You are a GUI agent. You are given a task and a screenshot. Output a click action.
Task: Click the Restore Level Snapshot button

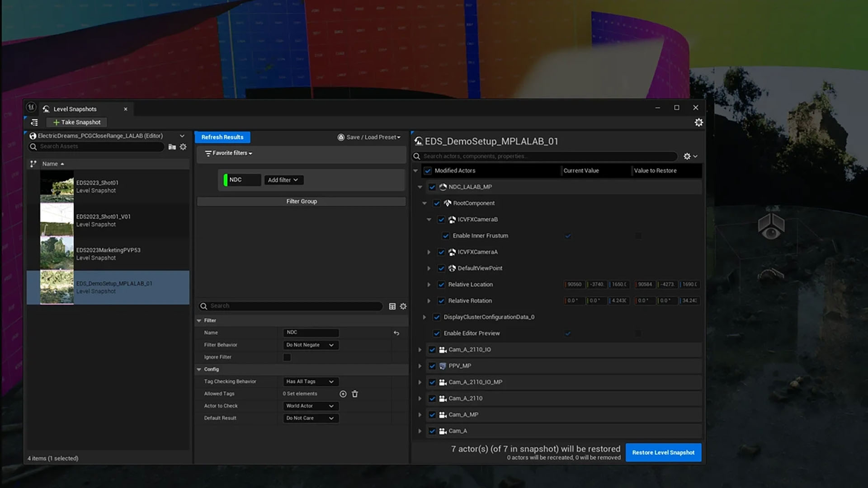coord(663,452)
